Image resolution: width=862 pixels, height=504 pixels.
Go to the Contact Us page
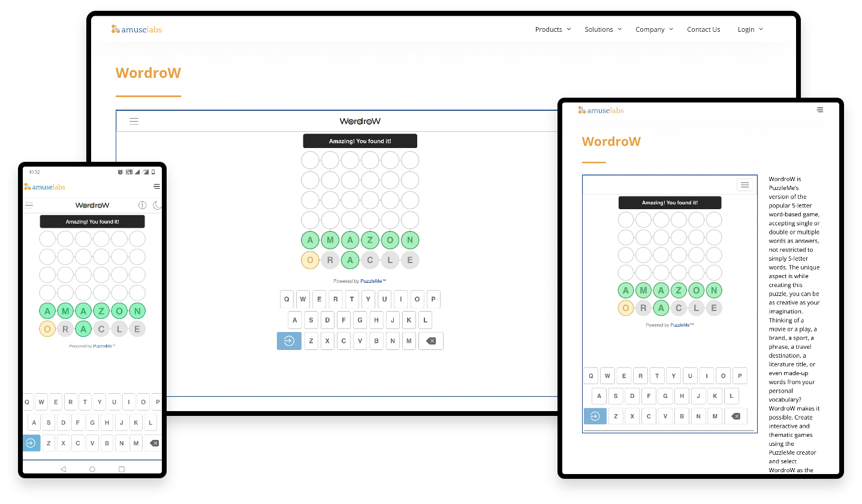click(703, 29)
